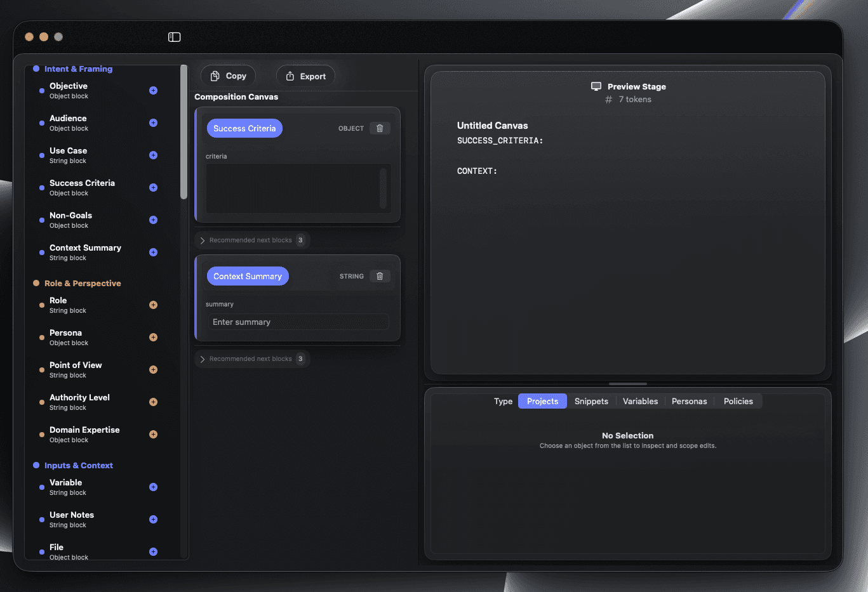The height and width of the screenshot is (592, 868).
Task: Click the Context Summary pill label
Action: pos(248,276)
